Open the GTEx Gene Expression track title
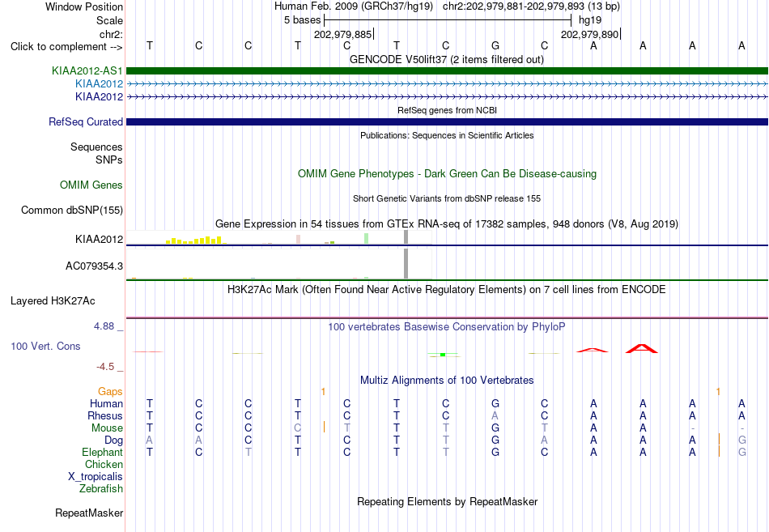 [447, 223]
